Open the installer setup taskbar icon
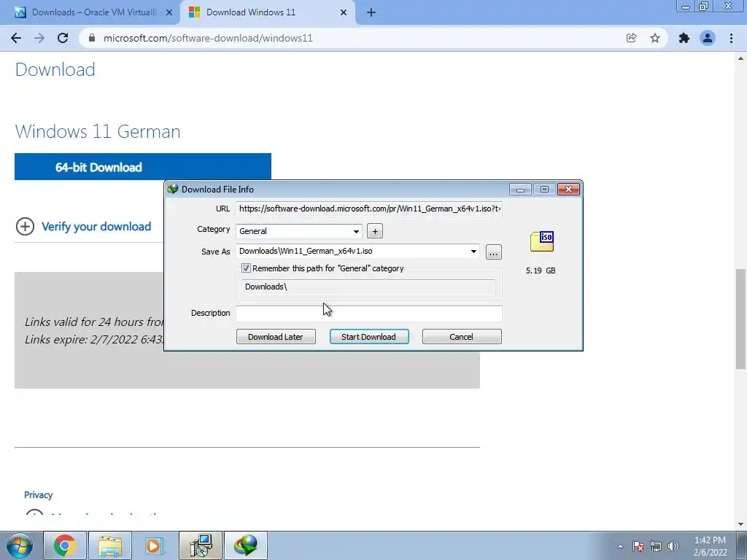 tap(200, 545)
